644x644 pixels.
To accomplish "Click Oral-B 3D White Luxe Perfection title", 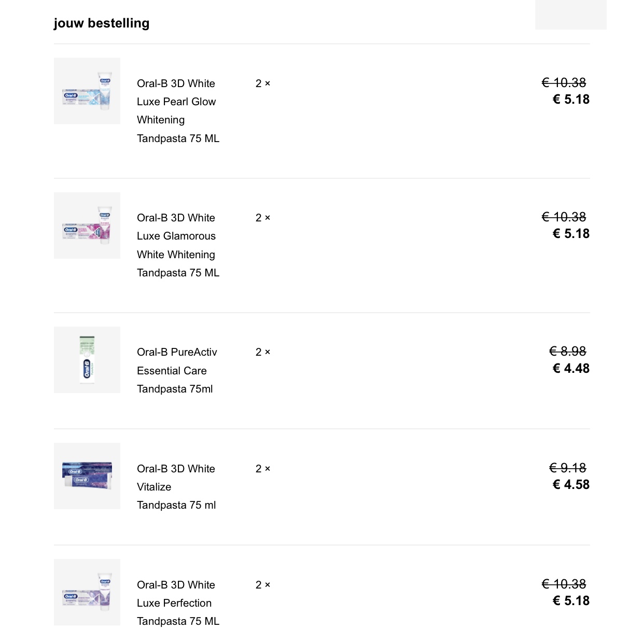I will [x=178, y=603].
